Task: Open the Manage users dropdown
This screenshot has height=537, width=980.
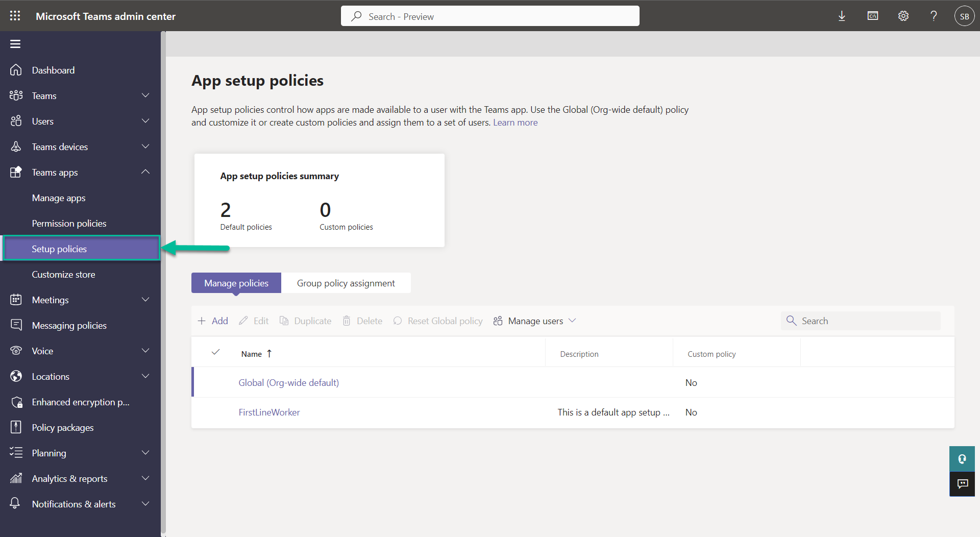Action: 535,321
